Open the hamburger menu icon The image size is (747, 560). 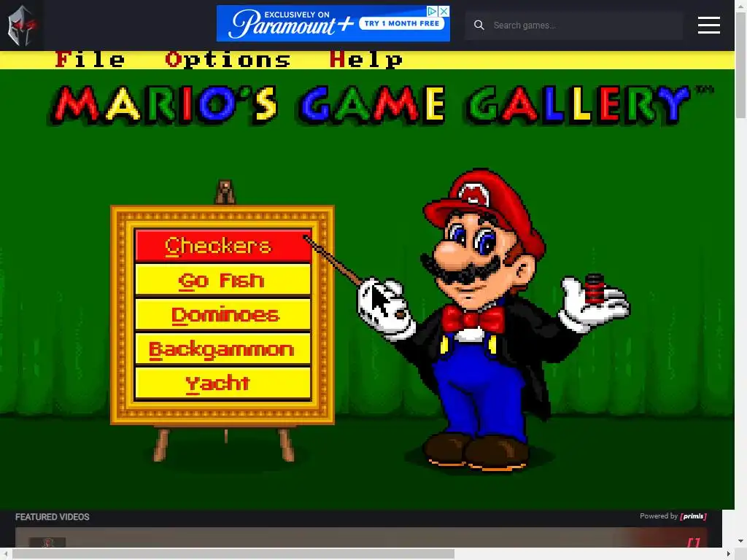pos(708,26)
